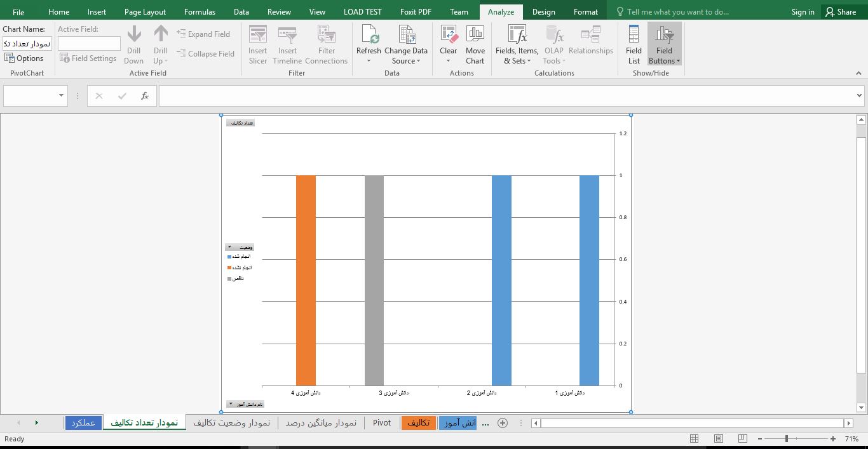Refresh the pivot data
Image resolution: width=868 pixels, height=449 pixels.
coord(369,39)
